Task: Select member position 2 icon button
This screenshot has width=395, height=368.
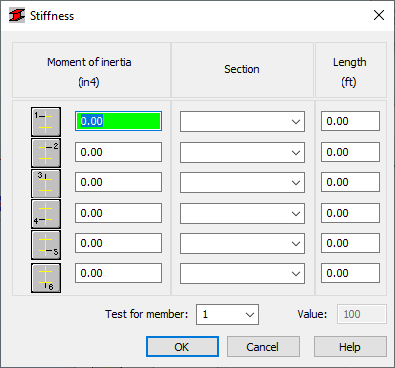Action: coord(46,153)
